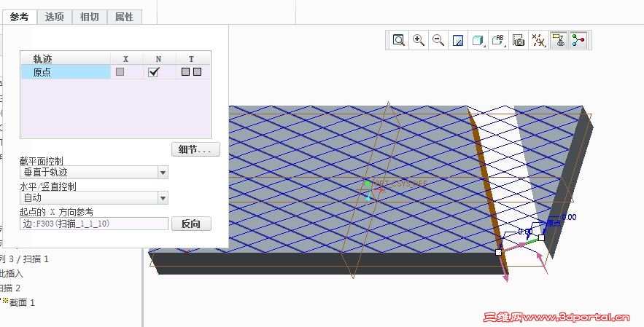The image size is (644, 327).
Task: Click the PRT_CSYS_DEF coordinate system label
Action: point(401,184)
